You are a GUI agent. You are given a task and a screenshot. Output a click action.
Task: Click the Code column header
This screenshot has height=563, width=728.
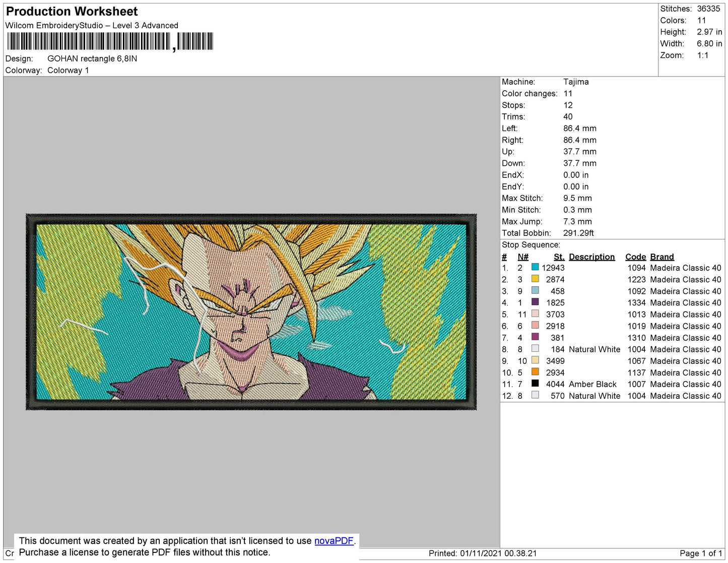coord(635,257)
